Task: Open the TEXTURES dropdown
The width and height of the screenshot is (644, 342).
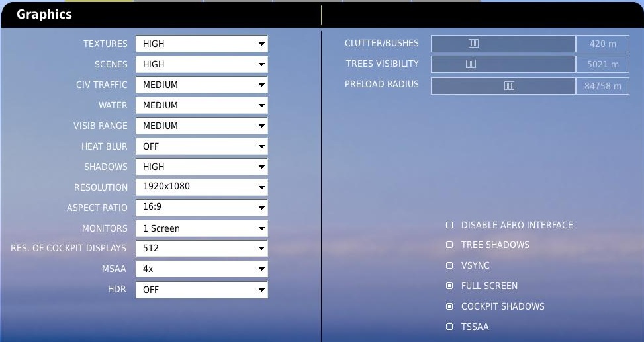Action: pyautogui.click(x=202, y=44)
